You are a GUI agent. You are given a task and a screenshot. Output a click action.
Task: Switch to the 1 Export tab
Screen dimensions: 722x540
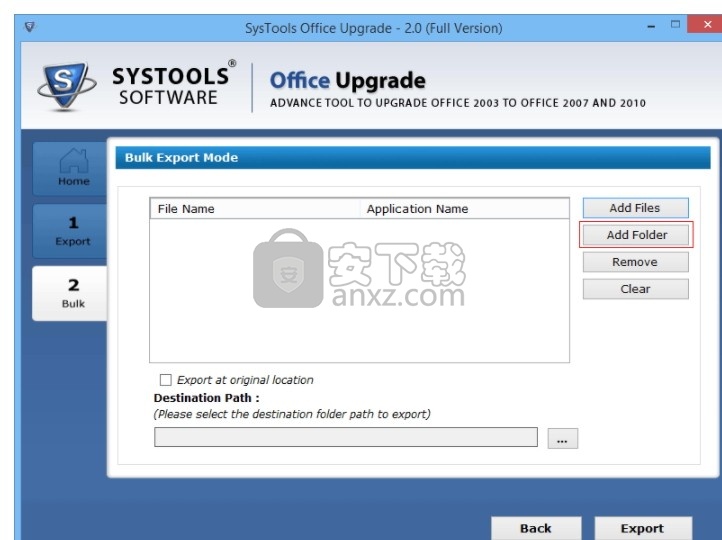click(x=70, y=231)
